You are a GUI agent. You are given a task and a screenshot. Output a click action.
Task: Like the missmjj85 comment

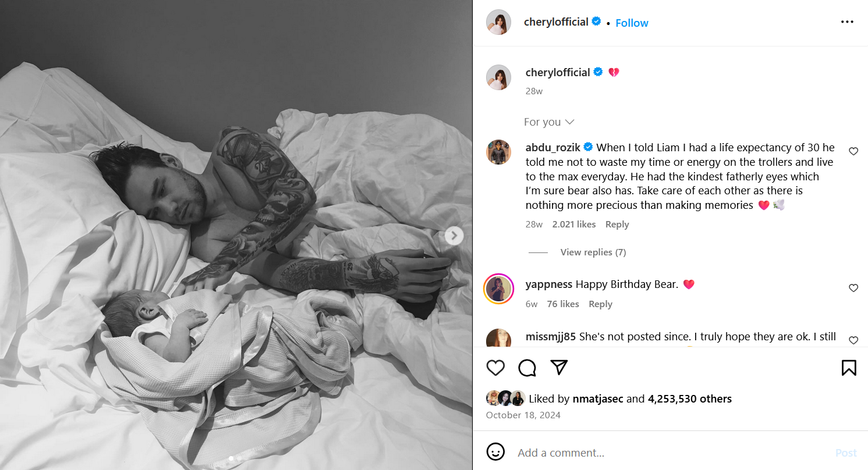853,340
